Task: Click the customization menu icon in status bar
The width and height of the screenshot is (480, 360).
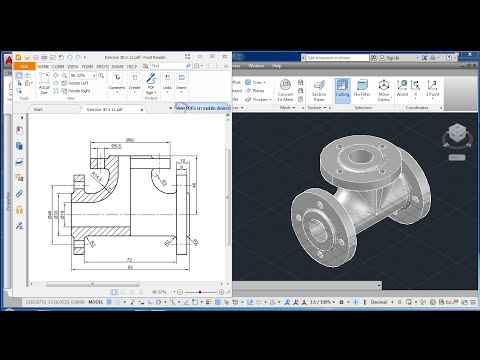Action: click(x=473, y=302)
